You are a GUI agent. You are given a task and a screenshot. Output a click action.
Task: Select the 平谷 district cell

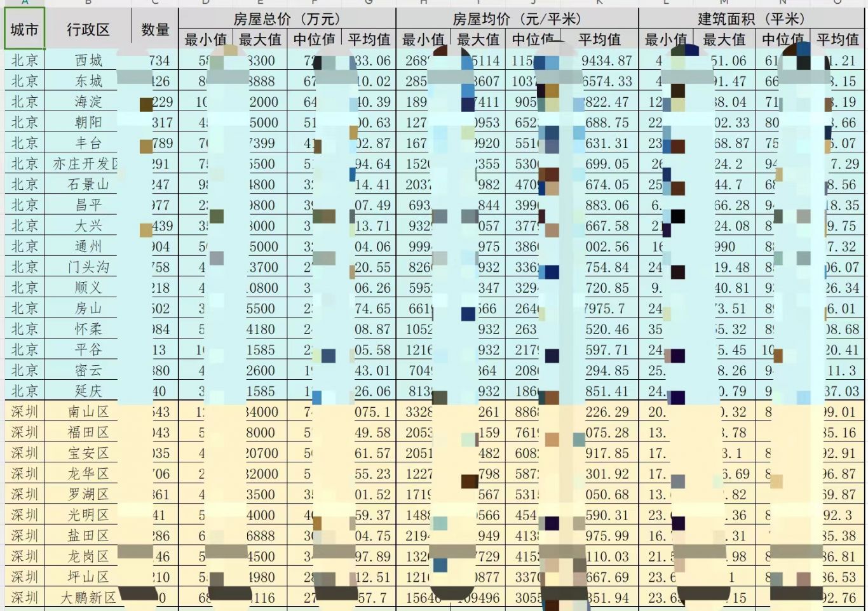(x=88, y=349)
